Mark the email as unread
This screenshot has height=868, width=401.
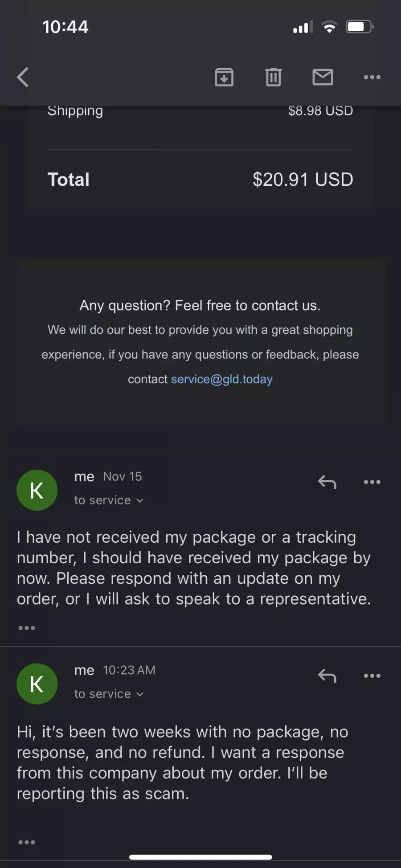[323, 77]
